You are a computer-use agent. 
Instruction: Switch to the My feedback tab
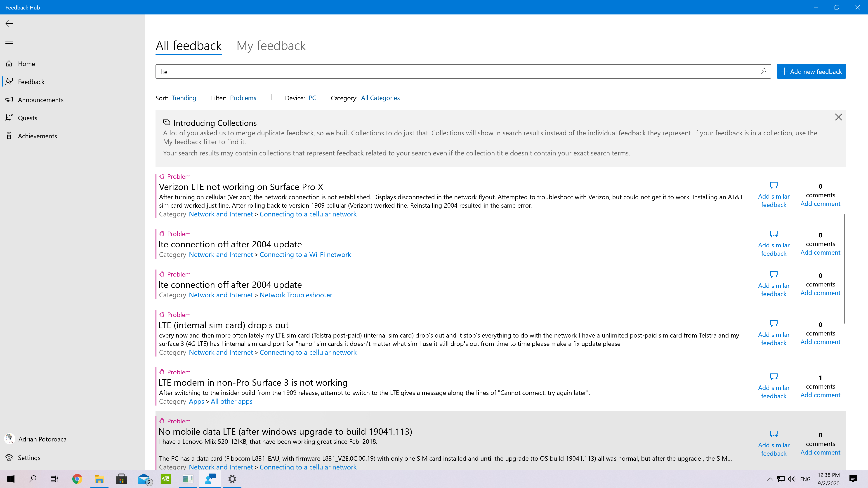point(271,46)
